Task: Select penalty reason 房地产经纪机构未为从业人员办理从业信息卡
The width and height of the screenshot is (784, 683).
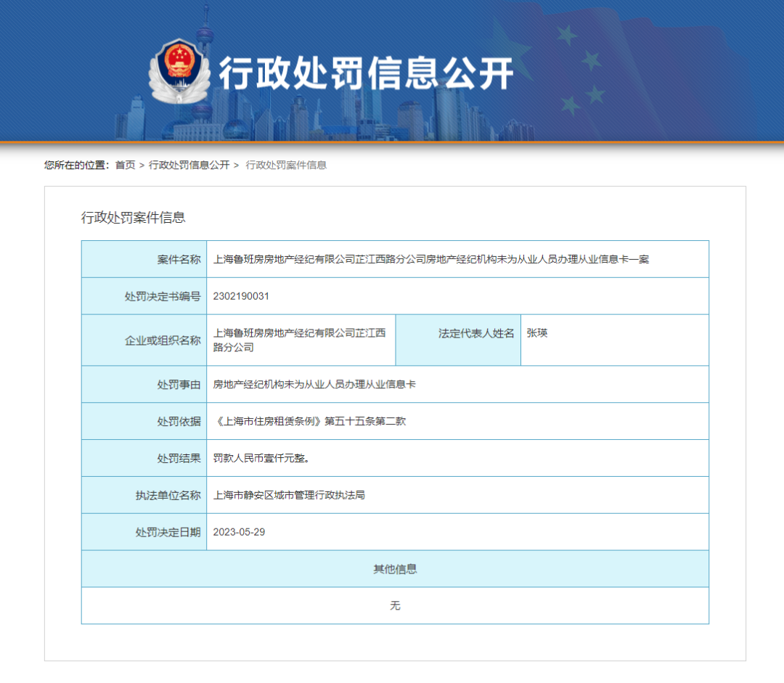Action: tap(314, 384)
